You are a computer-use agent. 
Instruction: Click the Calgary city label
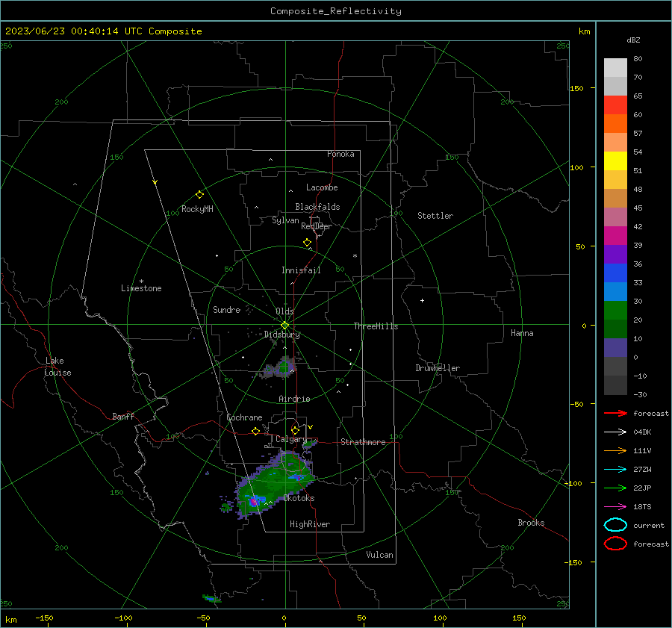[x=291, y=439]
